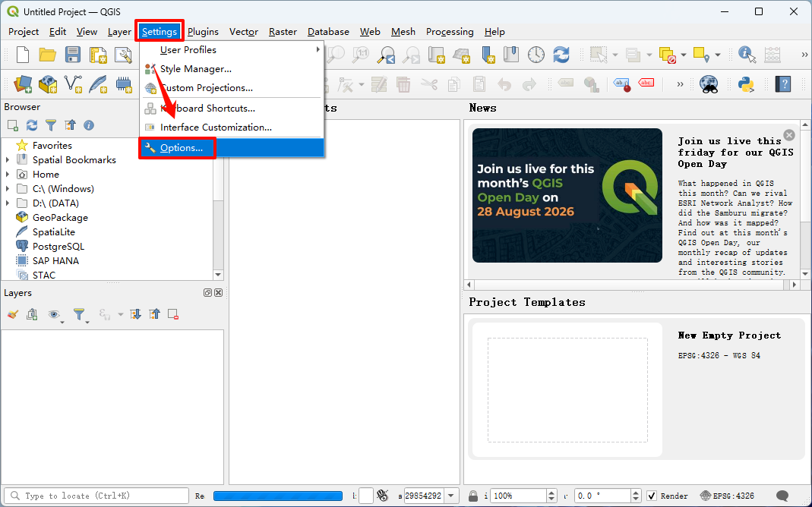812x507 pixels.
Task: Click the EPSG:4326 CRS status button
Action: [727, 496]
